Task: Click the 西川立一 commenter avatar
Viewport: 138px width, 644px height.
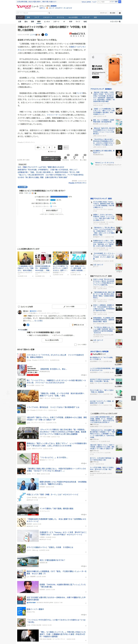Action: [x=20, y=312]
